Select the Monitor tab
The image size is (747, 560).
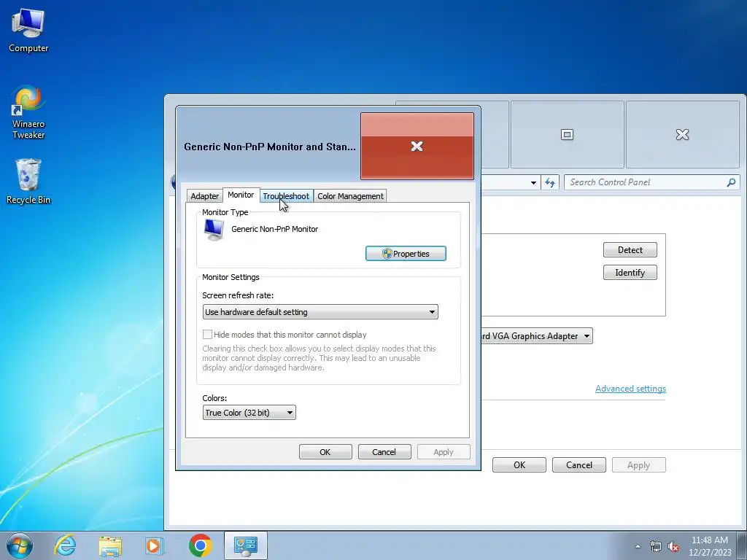coord(241,195)
